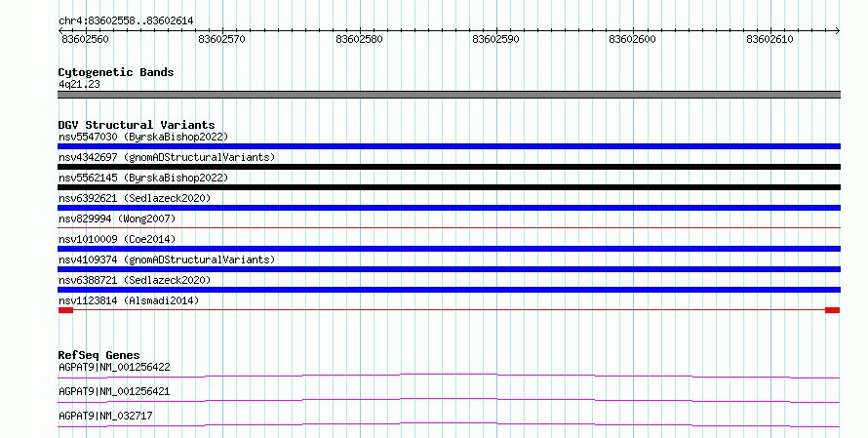The width and height of the screenshot is (868, 438).
Task: Click magenta line of AGPAT9|NM_001256421
Action: point(449,400)
